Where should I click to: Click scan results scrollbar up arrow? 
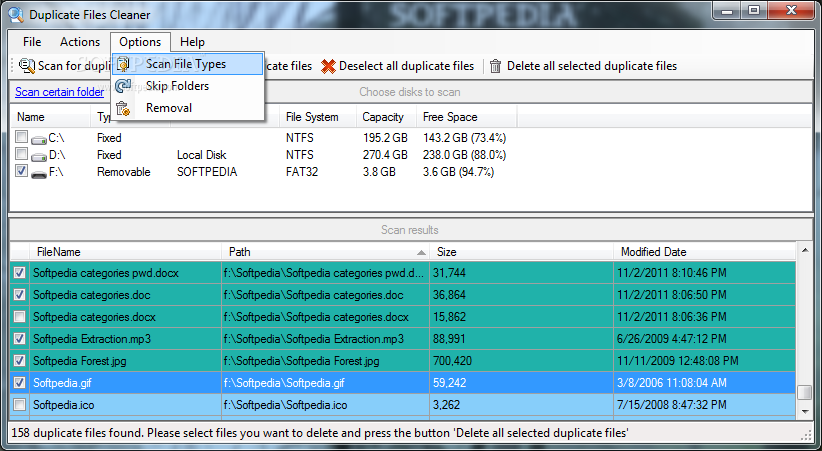pyautogui.click(x=805, y=251)
